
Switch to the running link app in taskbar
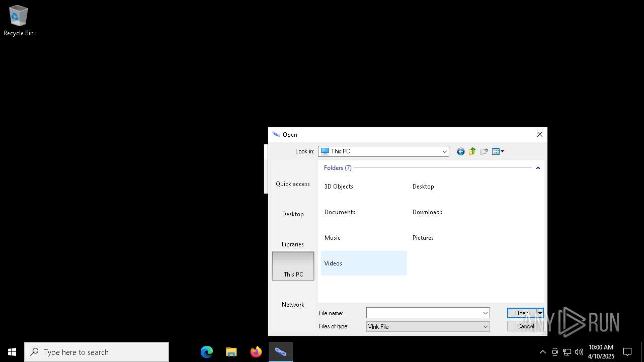click(281, 352)
